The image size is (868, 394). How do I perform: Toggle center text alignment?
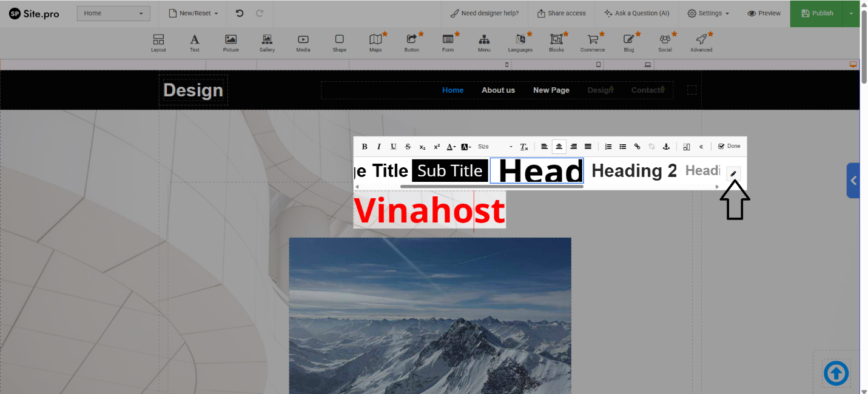click(x=559, y=147)
